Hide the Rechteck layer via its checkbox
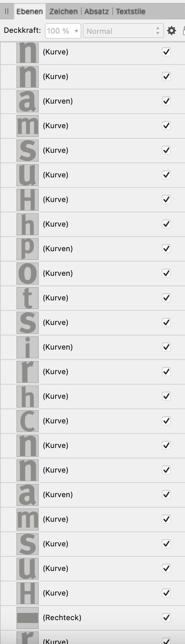The height and width of the screenshot is (644, 185). coord(166,618)
